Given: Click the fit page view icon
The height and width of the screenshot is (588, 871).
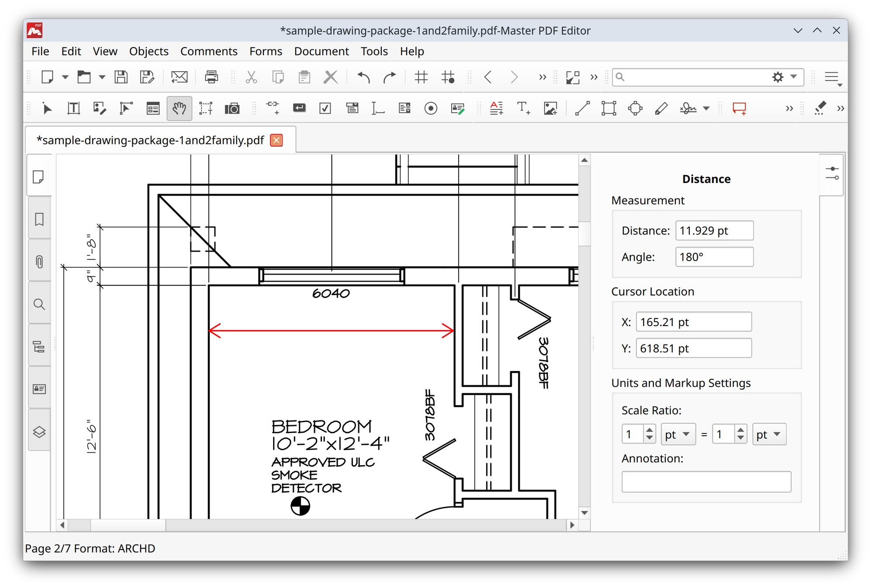Looking at the screenshot, I should [573, 77].
